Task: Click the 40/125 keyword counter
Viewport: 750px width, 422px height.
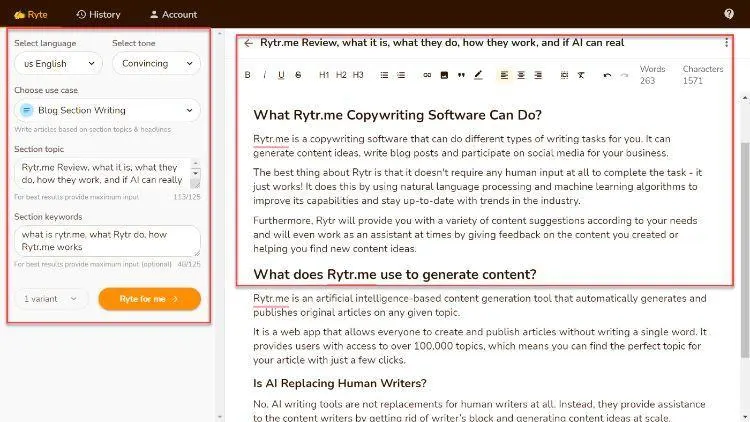Action: pos(188,264)
